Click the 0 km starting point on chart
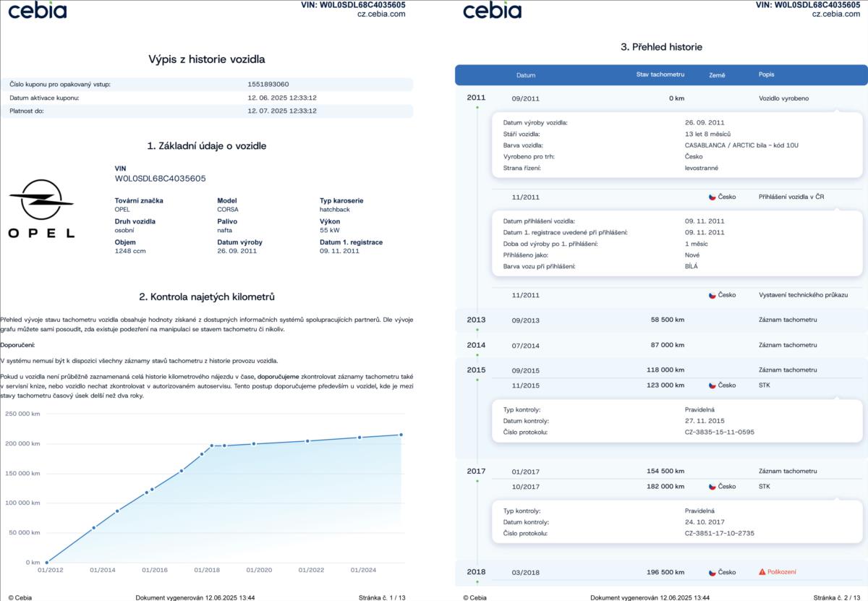The image size is (868, 601). pyautogui.click(x=46, y=562)
